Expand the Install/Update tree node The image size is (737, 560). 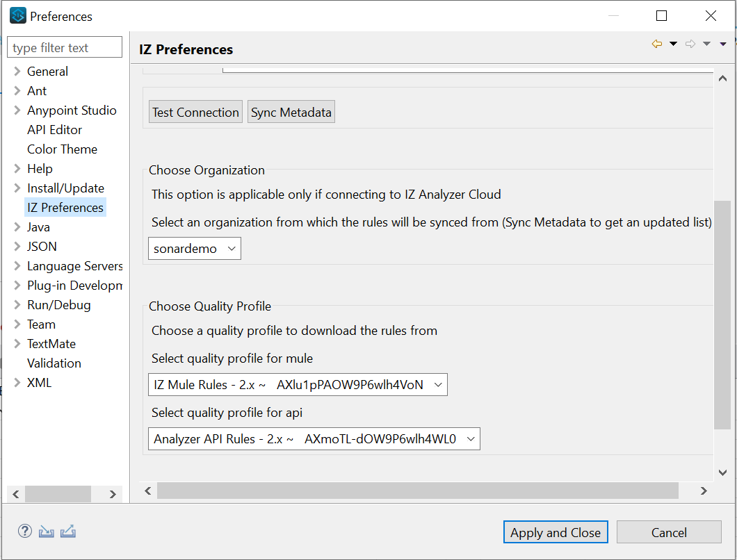pyautogui.click(x=17, y=188)
